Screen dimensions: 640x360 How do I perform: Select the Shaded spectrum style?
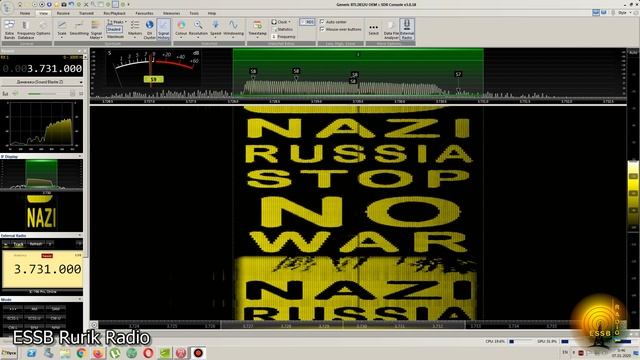point(114,29)
